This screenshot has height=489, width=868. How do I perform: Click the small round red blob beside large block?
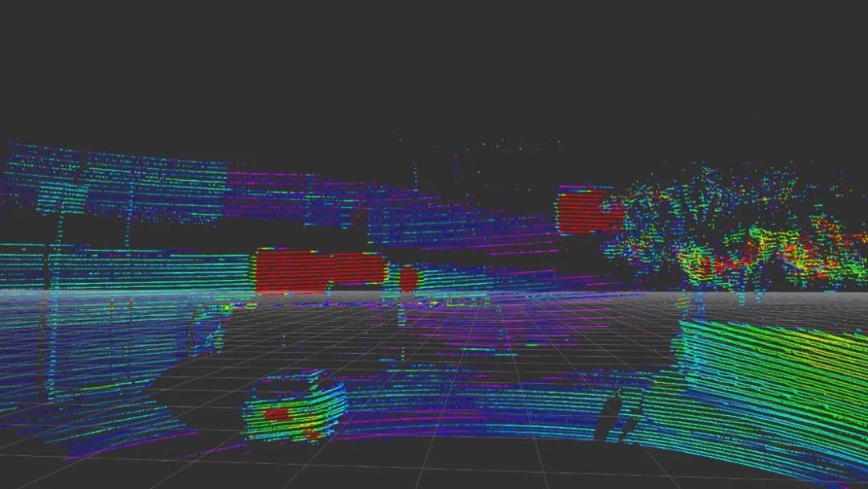pos(408,278)
